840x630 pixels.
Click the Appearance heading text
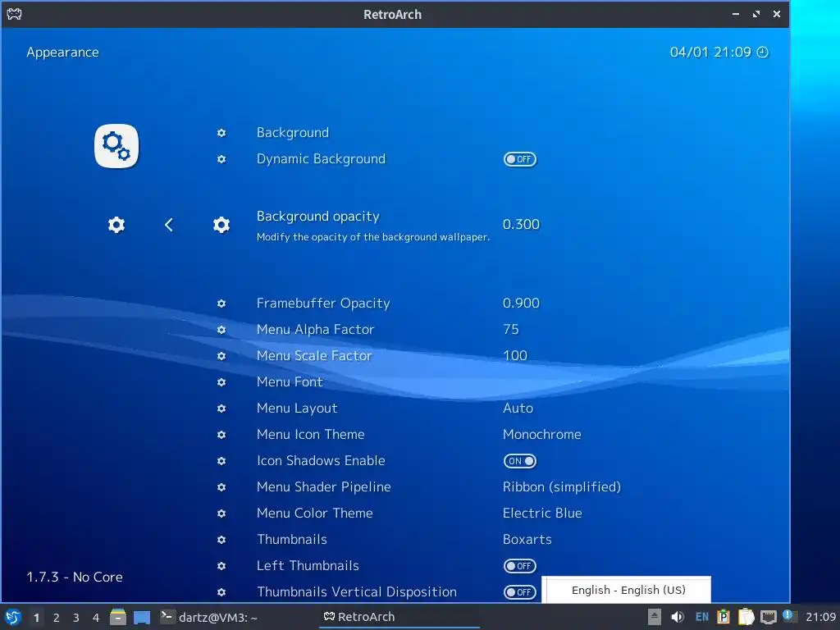tap(62, 52)
